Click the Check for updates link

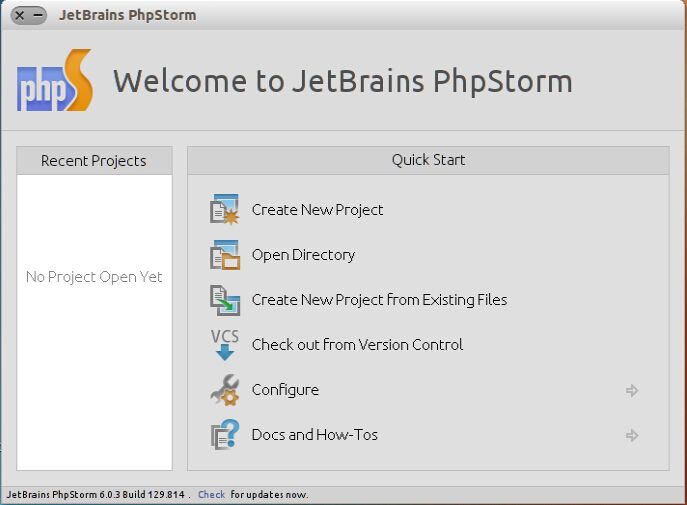point(211,494)
